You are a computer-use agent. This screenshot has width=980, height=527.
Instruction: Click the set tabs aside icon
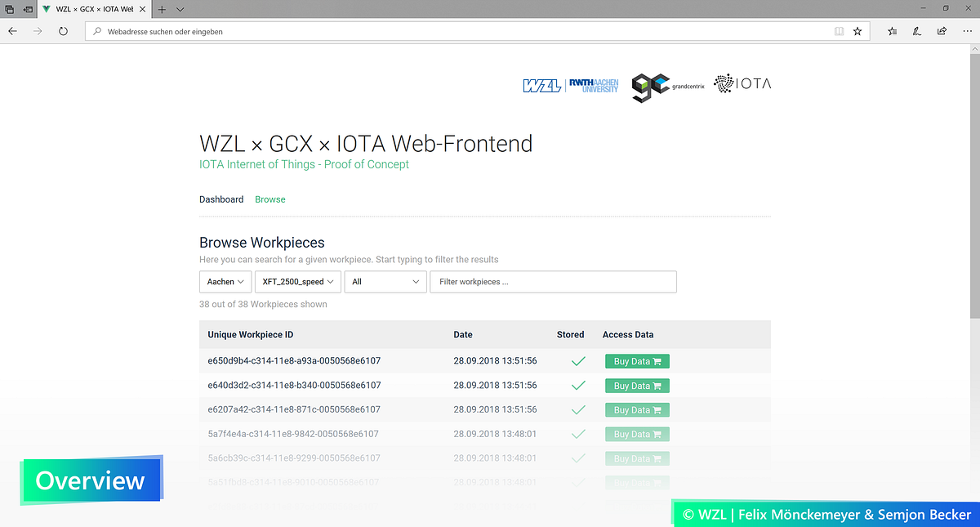pos(28,9)
